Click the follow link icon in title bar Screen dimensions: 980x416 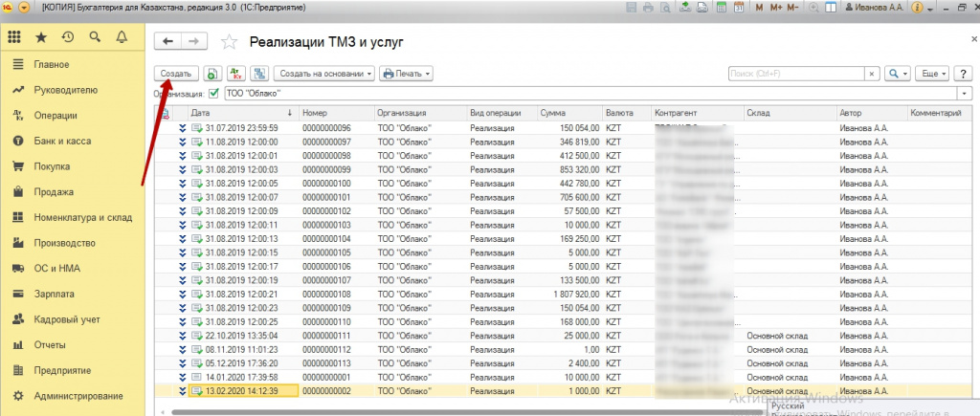click(702, 8)
